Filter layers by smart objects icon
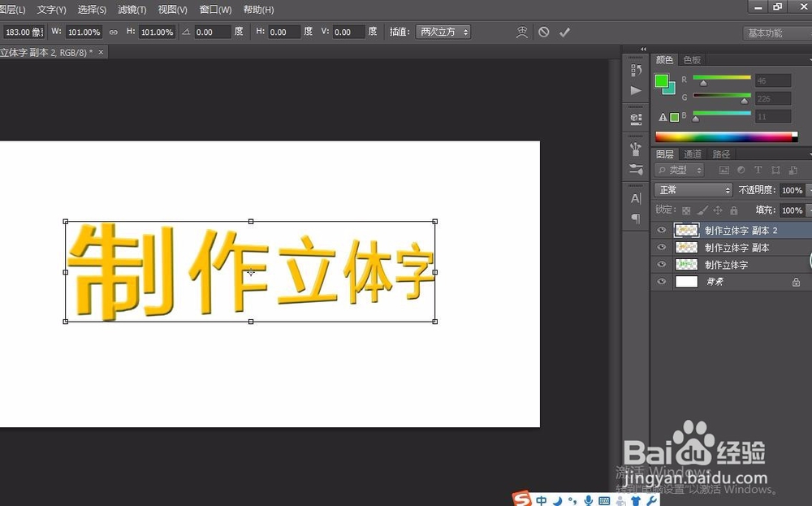Image resolution: width=812 pixels, height=506 pixels. pos(793,170)
